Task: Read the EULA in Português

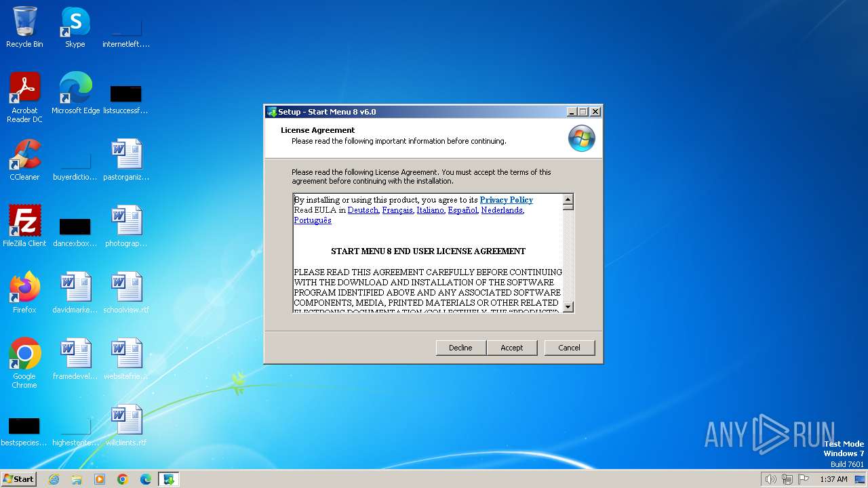Action: click(x=313, y=220)
